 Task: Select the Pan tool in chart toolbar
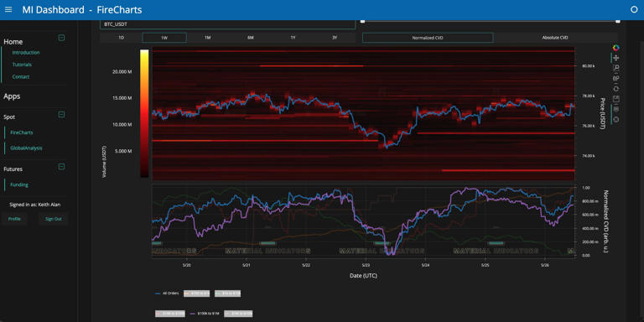pos(615,58)
